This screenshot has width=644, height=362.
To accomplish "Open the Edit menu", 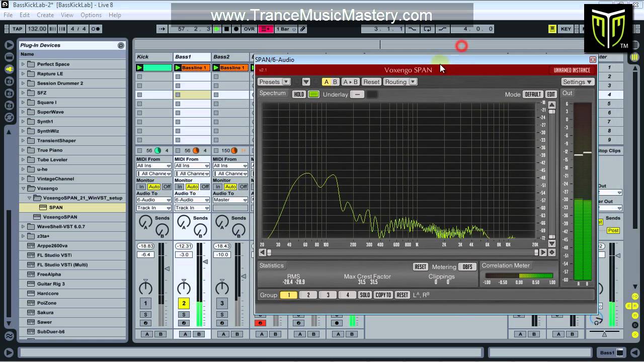I will pyautogui.click(x=25, y=15).
